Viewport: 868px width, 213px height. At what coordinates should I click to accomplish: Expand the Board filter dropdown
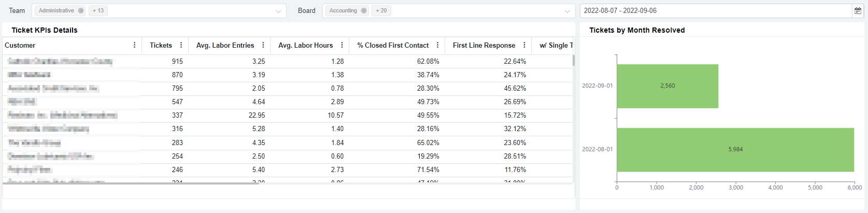pos(567,11)
